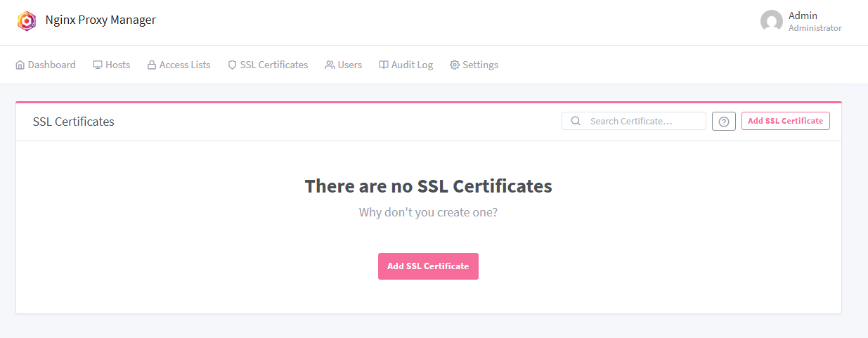Click the monitor icon beside Hosts
This screenshot has height=338, width=868.
click(x=98, y=65)
